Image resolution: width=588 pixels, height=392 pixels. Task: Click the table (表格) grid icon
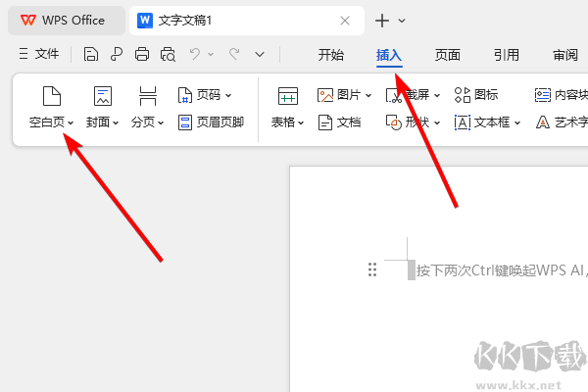288,96
